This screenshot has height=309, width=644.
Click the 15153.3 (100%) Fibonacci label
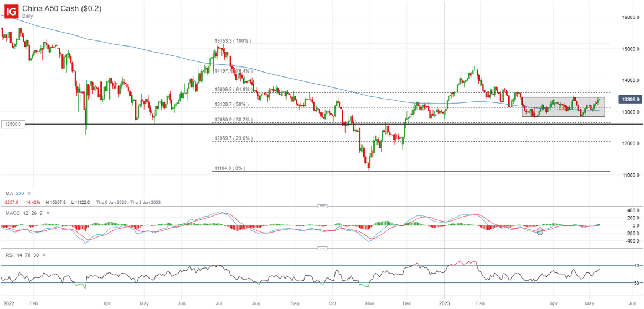[x=233, y=41]
